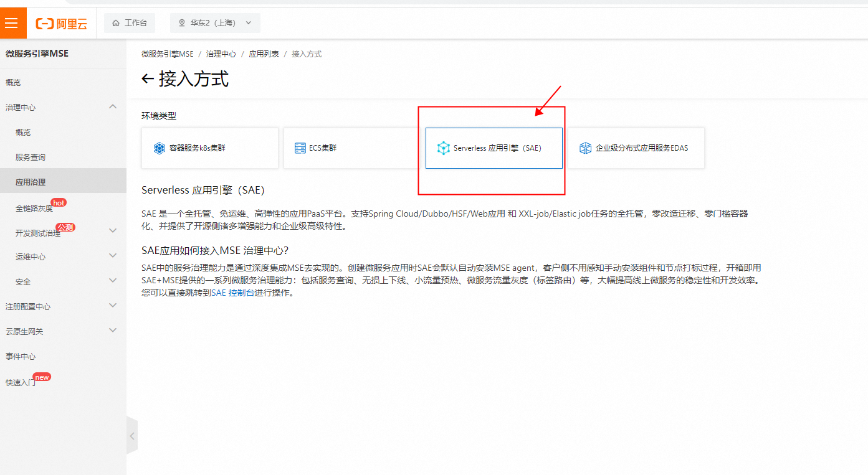Click the 容器服务k8s集群 card icon

click(160, 148)
